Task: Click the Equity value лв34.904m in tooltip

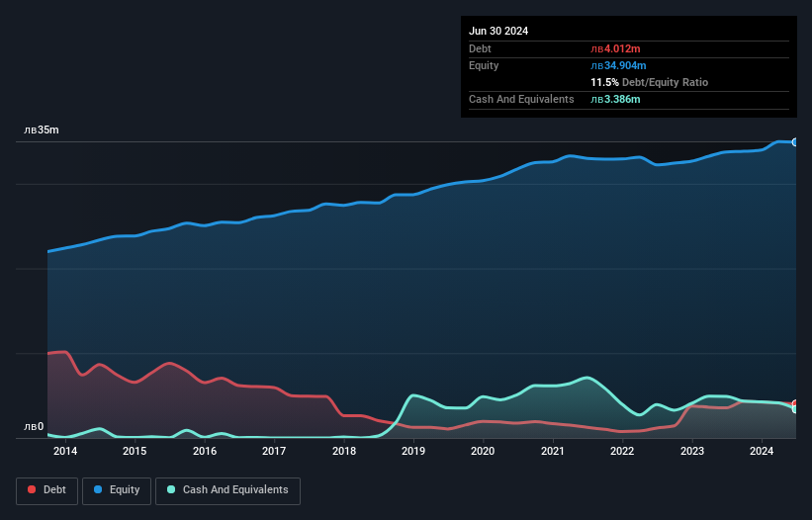Action: (x=618, y=65)
